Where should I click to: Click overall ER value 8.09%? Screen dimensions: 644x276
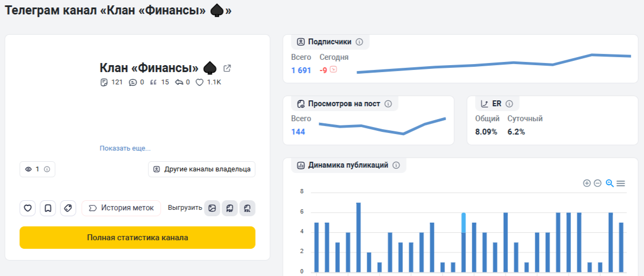coord(486,132)
